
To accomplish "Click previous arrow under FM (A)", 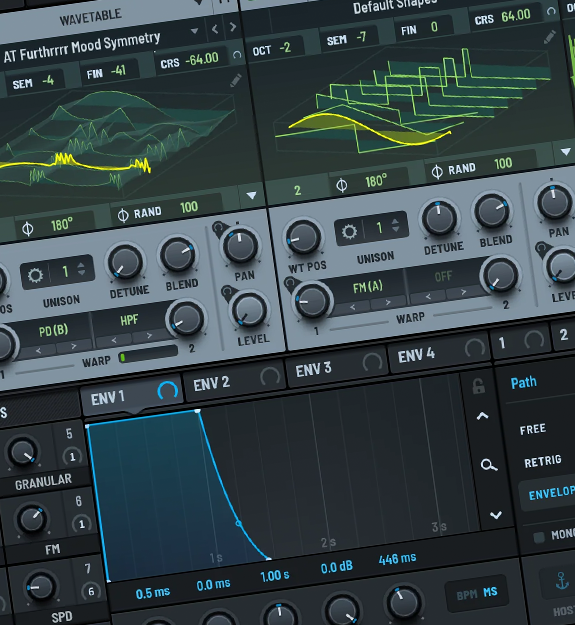I will point(352,307).
